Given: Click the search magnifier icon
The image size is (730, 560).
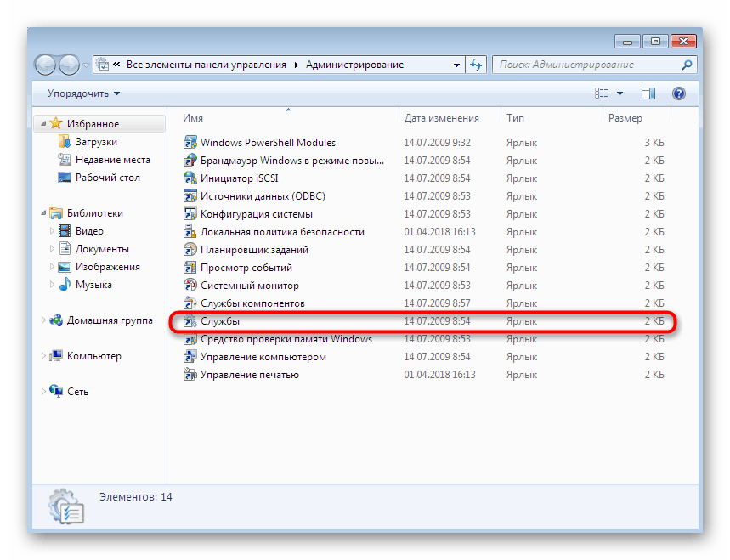Looking at the screenshot, I should click(687, 65).
